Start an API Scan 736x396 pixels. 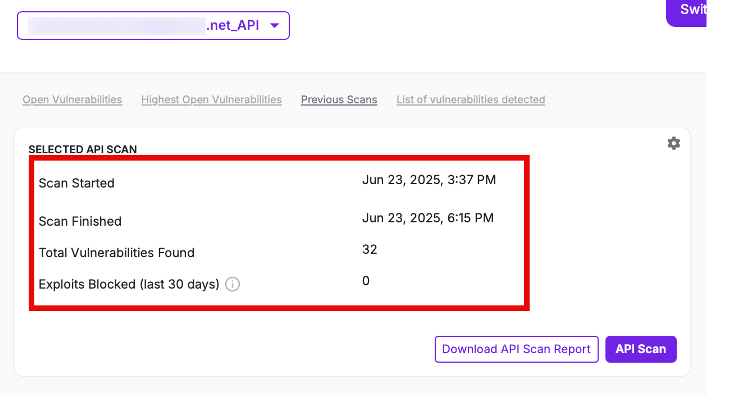(x=641, y=349)
